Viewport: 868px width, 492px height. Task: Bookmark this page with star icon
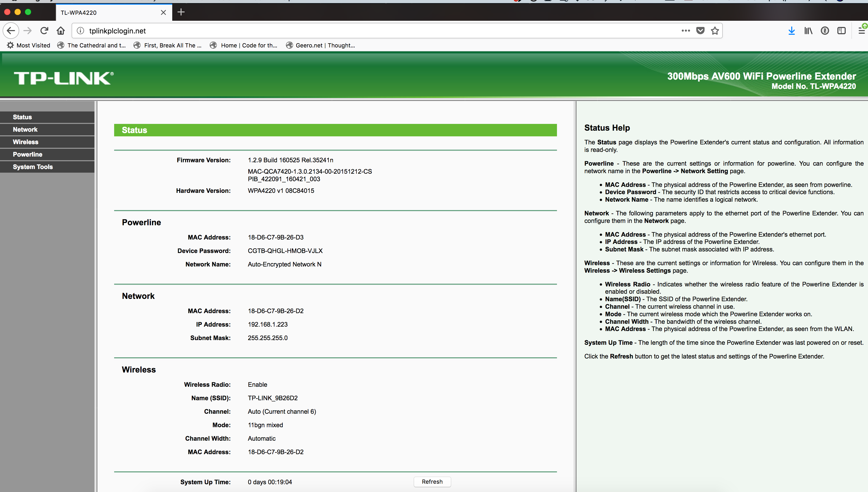pos(715,31)
